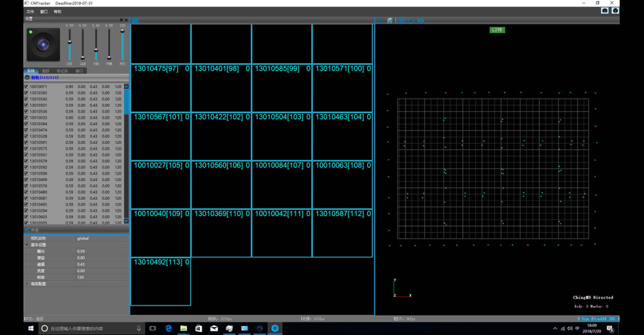Open the 文件 menu
Screen dimensions: 644x335
point(30,12)
